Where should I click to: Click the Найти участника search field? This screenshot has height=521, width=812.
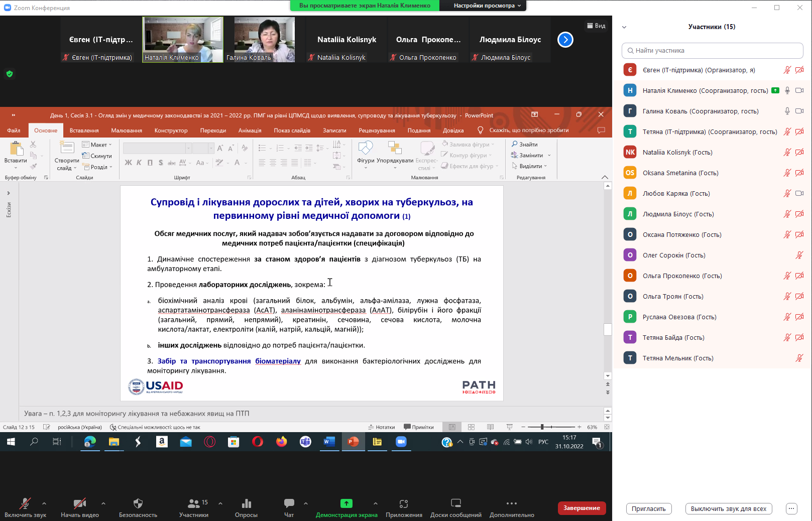tap(712, 51)
